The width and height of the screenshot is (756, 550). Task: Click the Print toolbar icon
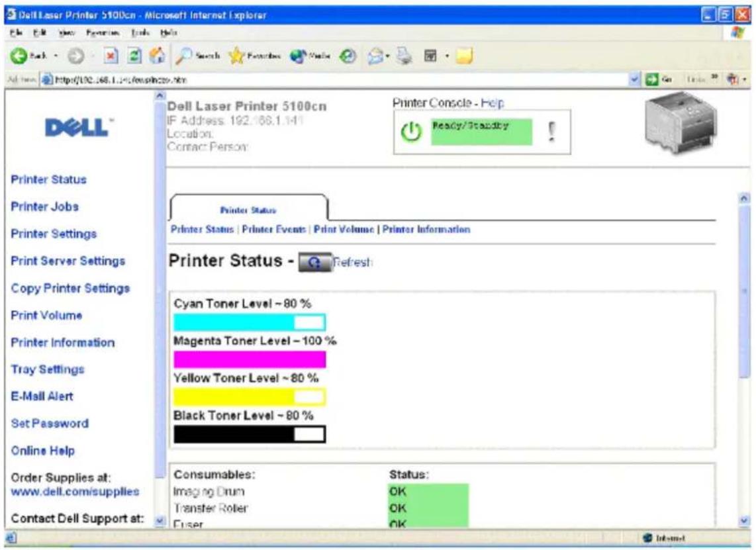404,56
